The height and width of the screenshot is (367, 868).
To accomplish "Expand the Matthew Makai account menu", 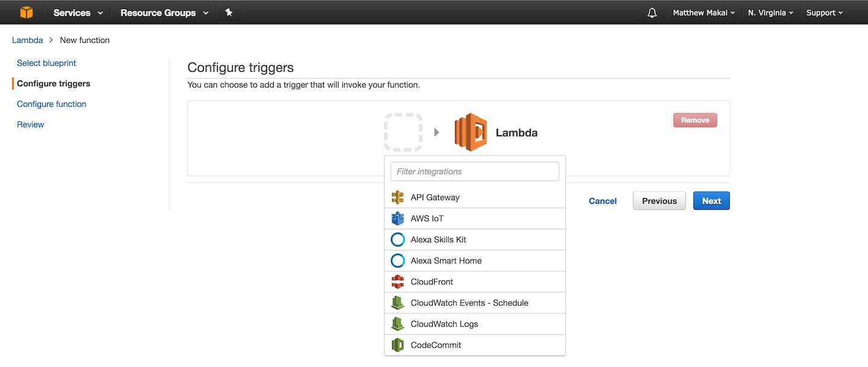I will (703, 12).
